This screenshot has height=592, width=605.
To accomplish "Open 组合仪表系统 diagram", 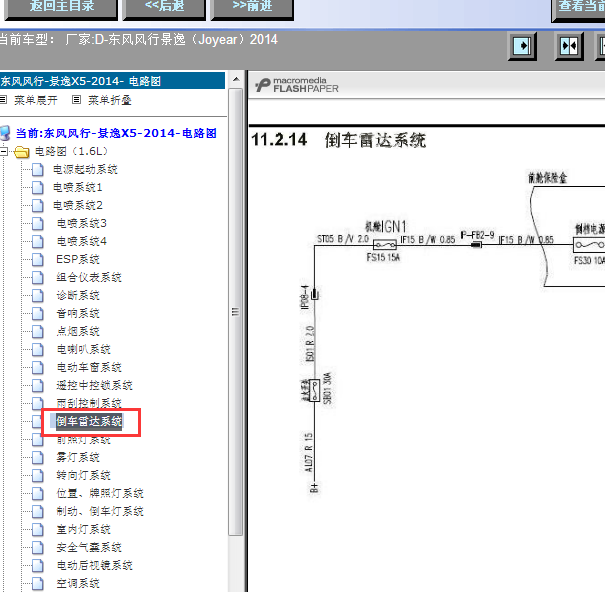I will pyautogui.click(x=89, y=277).
